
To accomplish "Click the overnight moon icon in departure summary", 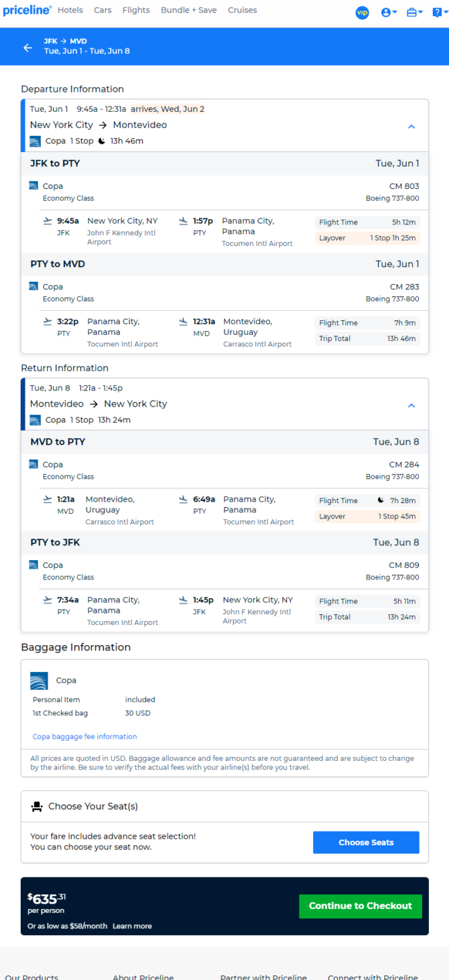I will pyautogui.click(x=101, y=141).
